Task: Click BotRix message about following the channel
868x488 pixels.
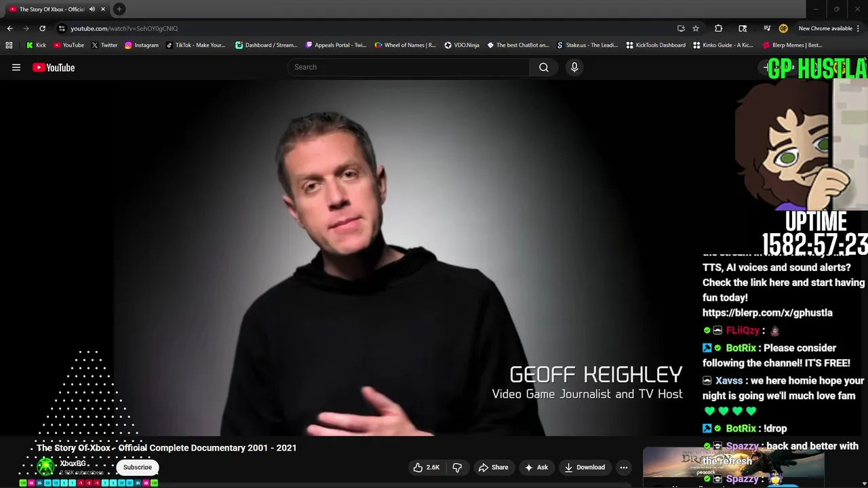Action: (776, 355)
